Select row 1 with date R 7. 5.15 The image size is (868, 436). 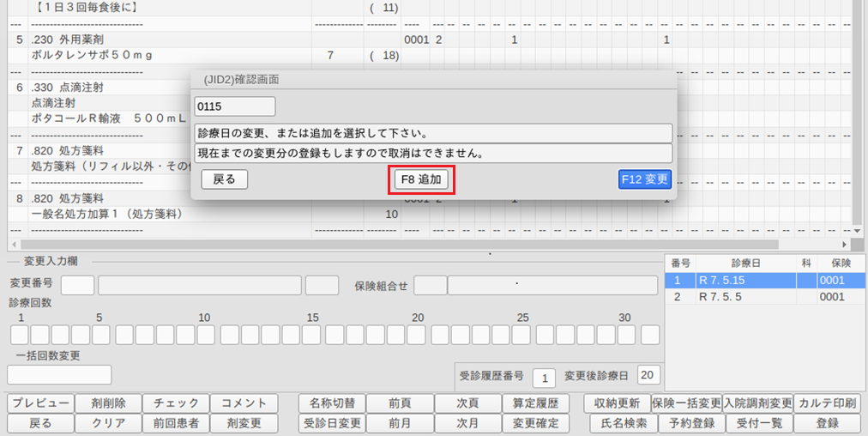[765, 281]
